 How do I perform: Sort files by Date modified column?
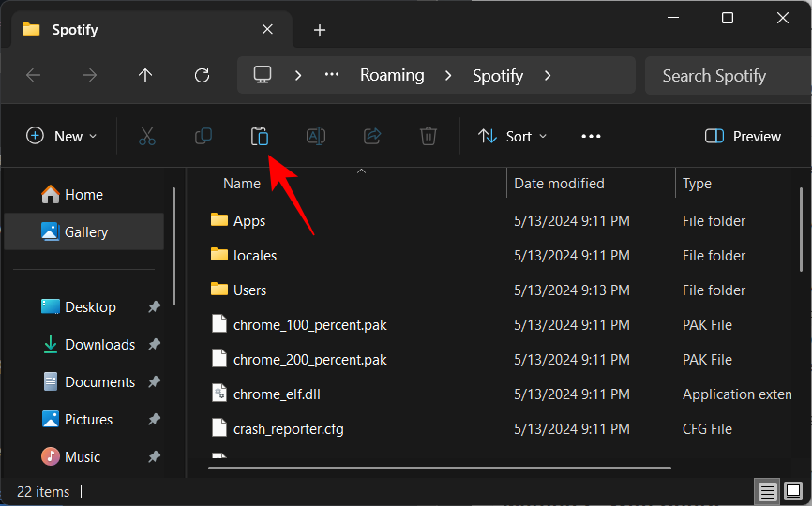click(559, 184)
